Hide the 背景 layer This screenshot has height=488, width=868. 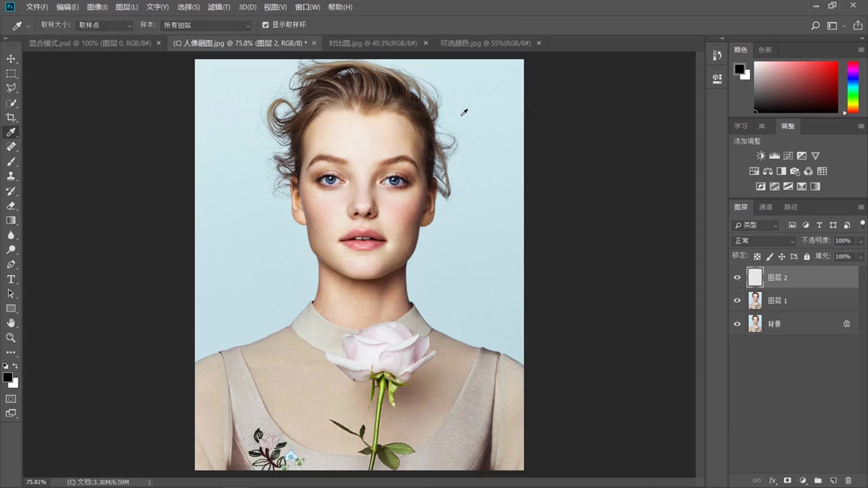pos(737,324)
